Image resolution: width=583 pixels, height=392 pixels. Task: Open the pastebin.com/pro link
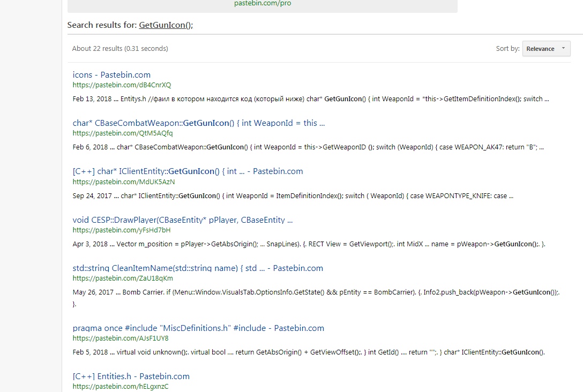(x=263, y=3)
